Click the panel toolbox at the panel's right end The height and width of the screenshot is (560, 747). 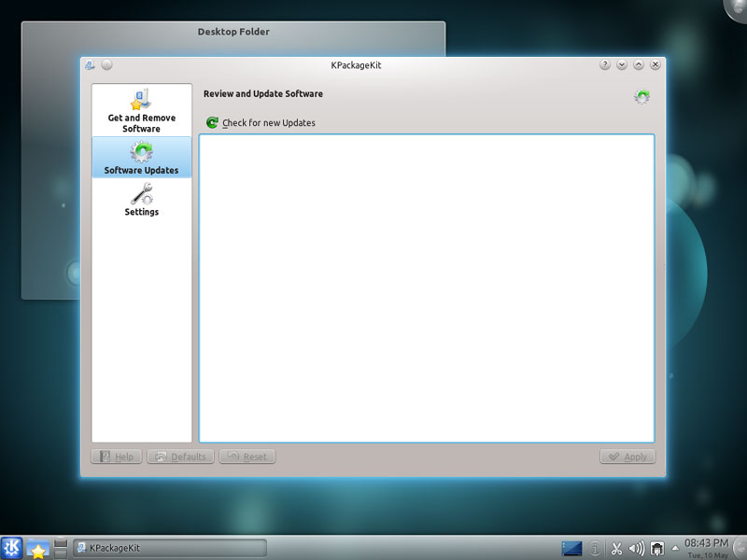(740, 548)
